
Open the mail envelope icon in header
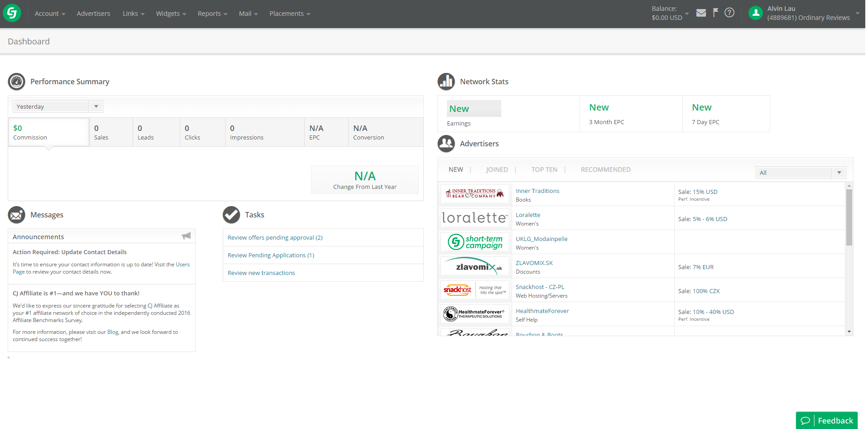pos(701,13)
